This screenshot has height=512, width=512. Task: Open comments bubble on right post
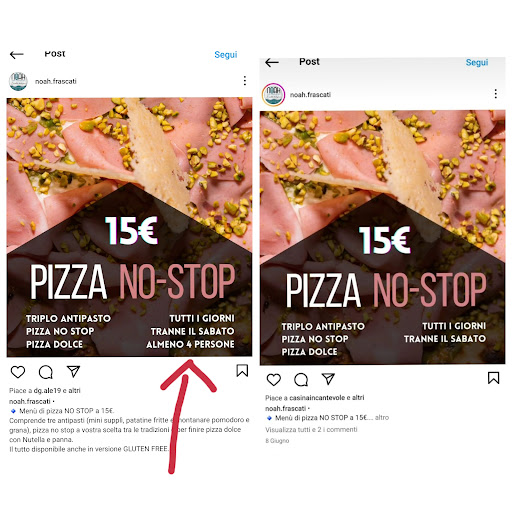[301, 380]
